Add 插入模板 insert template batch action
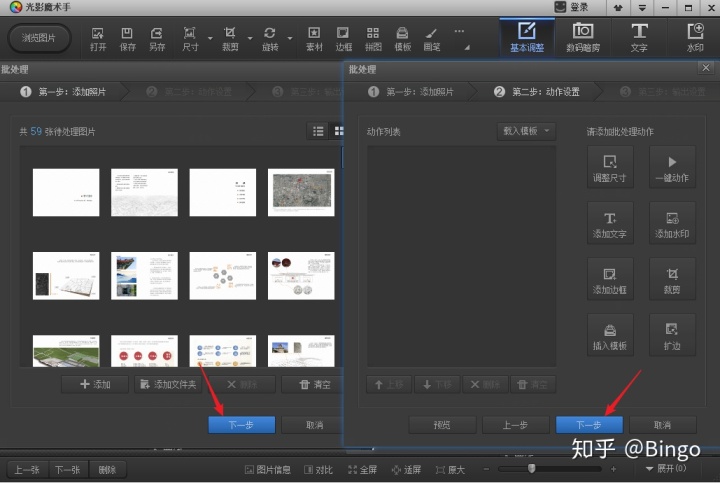The width and height of the screenshot is (720, 483). tap(610, 336)
